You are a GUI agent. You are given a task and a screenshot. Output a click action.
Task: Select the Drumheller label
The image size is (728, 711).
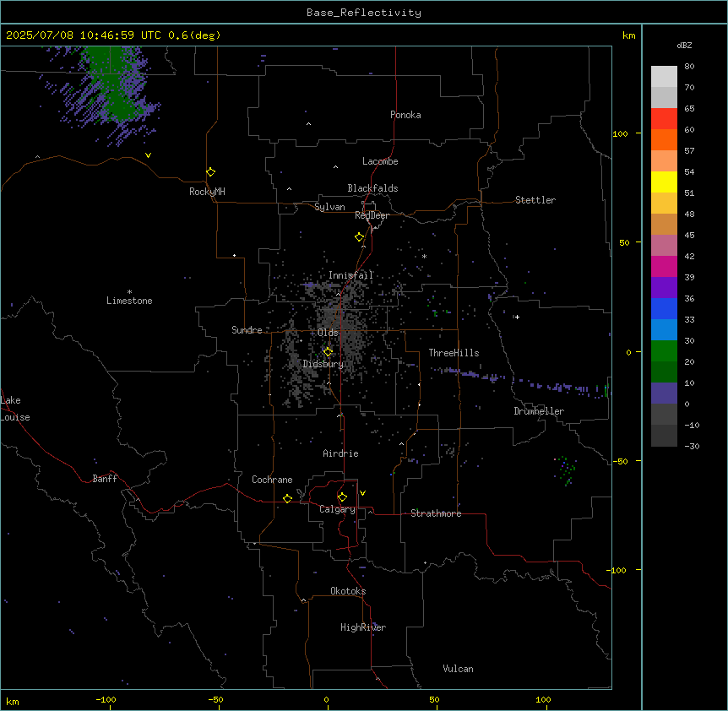pyautogui.click(x=539, y=411)
